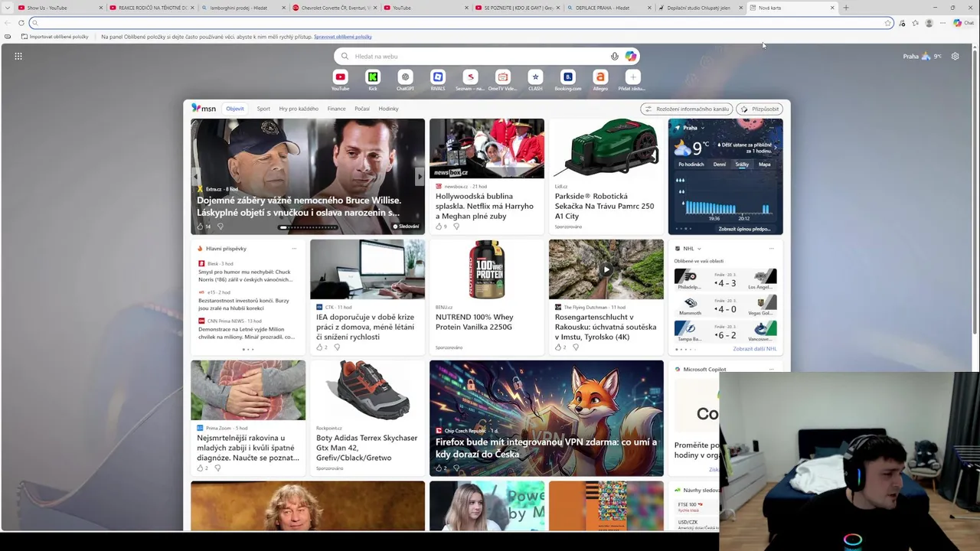Play the Rosengartenschlucht video thumbnail
Viewport: 980px width, 551px height.
click(606, 269)
